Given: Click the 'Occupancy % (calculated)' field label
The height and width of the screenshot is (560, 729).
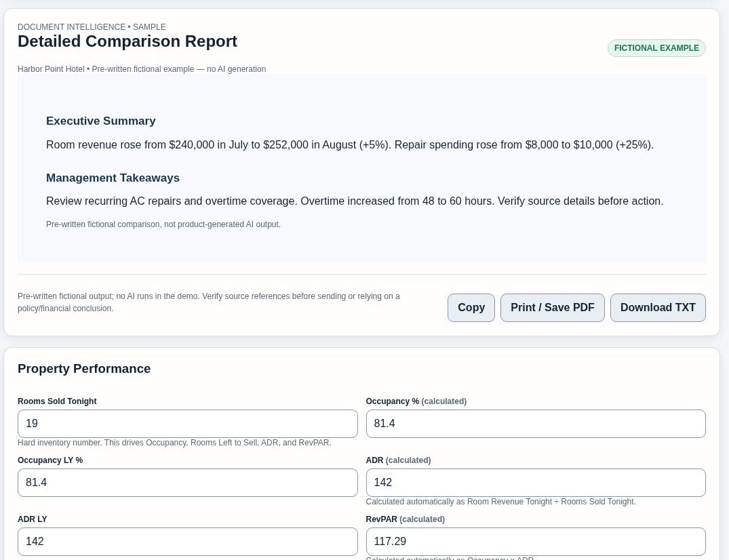Looking at the screenshot, I should pyautogui.click(x=416, y=401).
